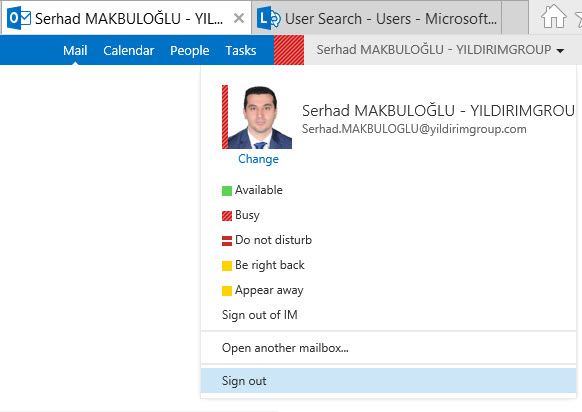
Task: Switch to the User Search browser tab
Action: 379,18
